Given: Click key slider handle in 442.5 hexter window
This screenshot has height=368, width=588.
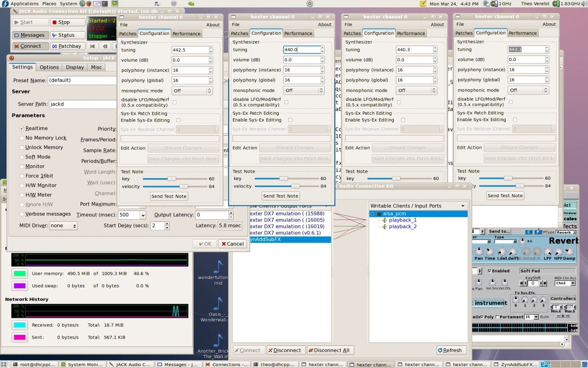Looking at the screenshot, I should pyautogui.click(x=172, y=179).
